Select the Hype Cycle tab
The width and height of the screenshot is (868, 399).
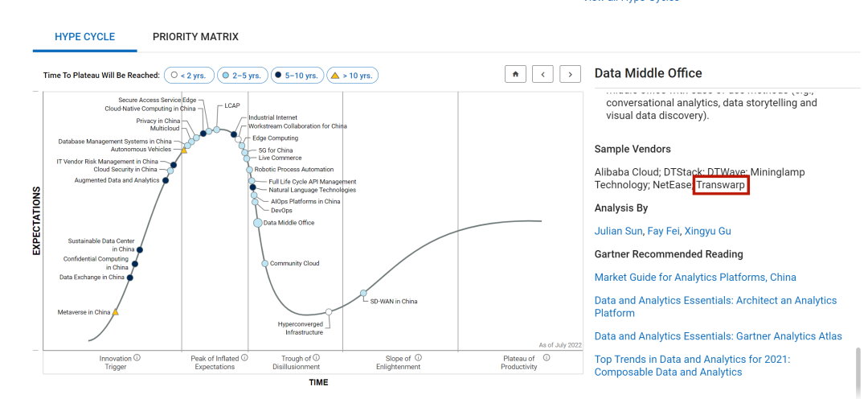(x=84, y=37)
